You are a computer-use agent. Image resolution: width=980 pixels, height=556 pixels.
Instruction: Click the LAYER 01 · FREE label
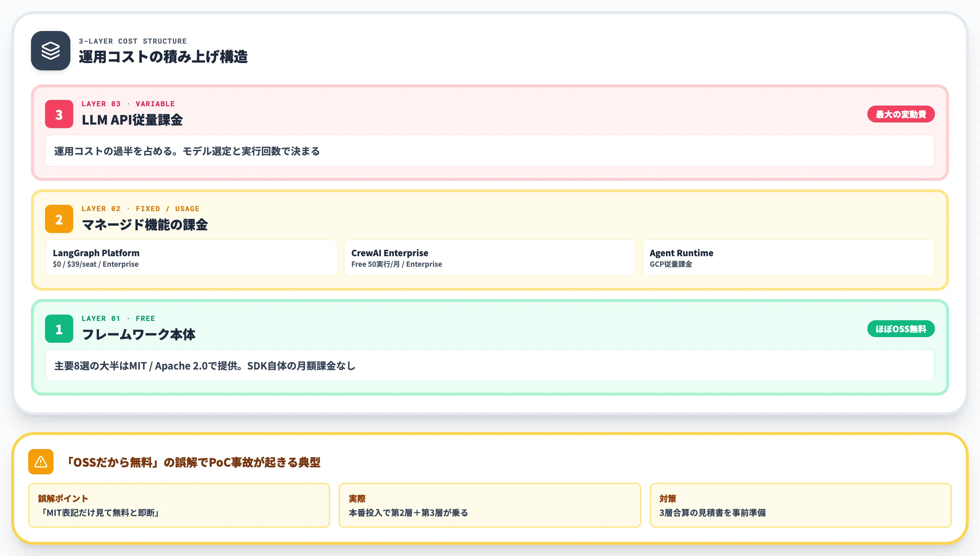[118, 318]
